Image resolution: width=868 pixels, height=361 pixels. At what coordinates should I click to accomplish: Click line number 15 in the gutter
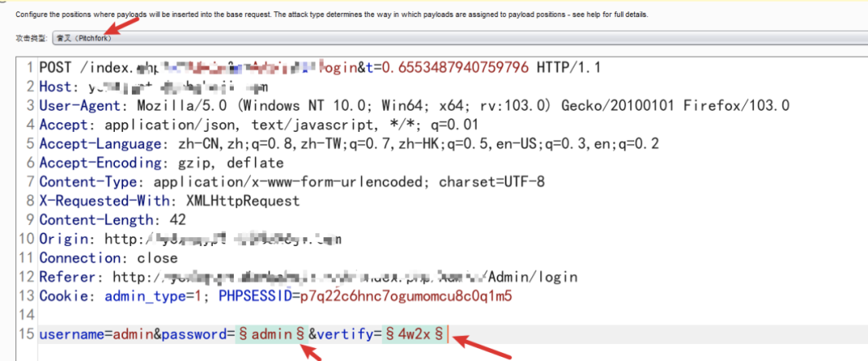point(26,334)
